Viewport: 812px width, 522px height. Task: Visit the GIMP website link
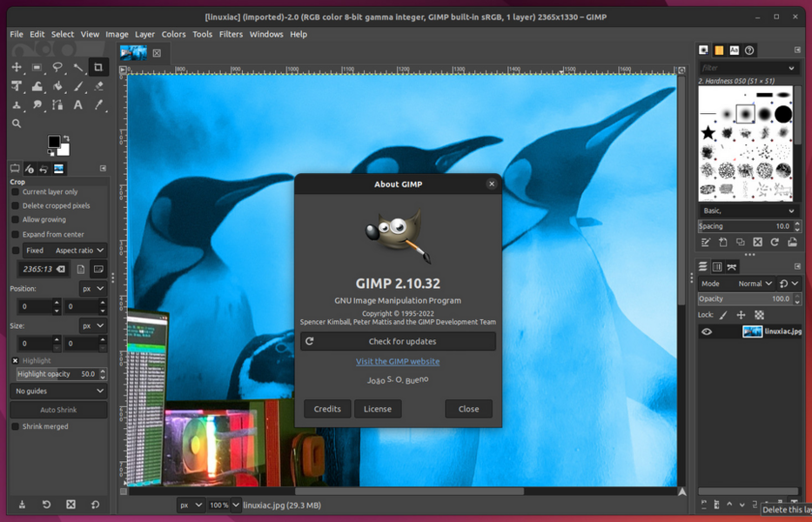click(x=398, y=361)
